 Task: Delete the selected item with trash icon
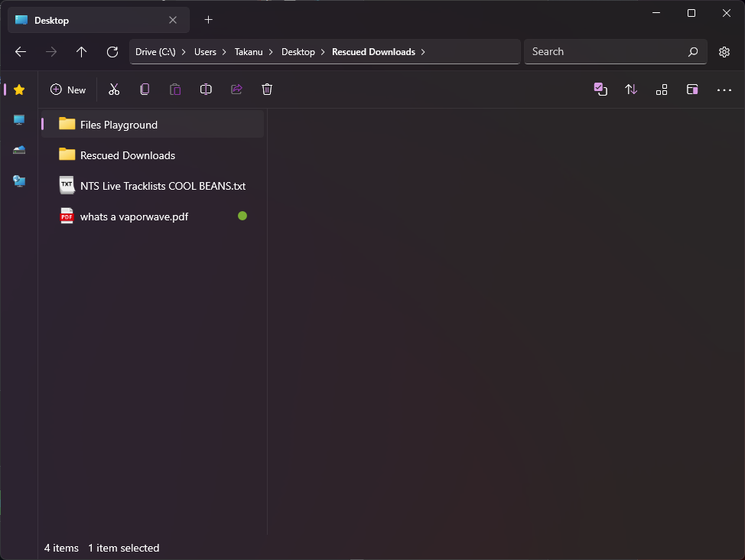point(267,90)
